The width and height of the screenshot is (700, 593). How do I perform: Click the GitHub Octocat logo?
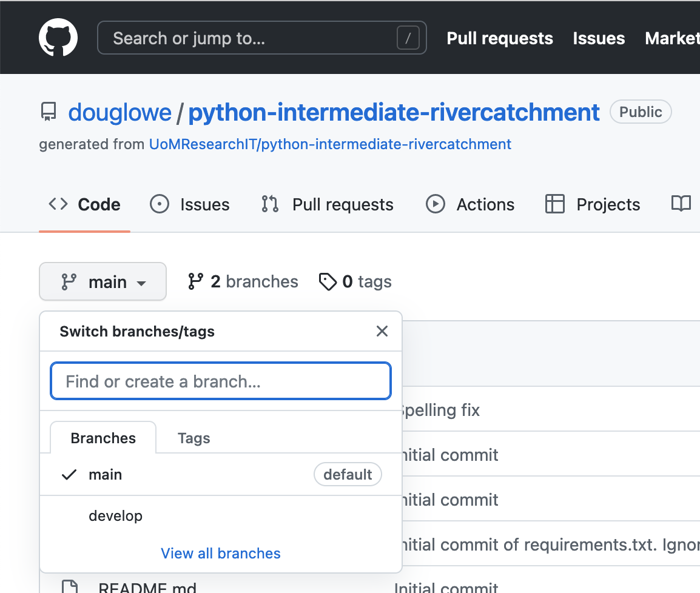tap(58, 38)
